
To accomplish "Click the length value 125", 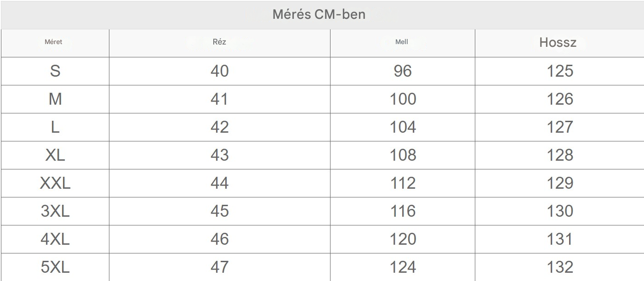I will (560, 71).
